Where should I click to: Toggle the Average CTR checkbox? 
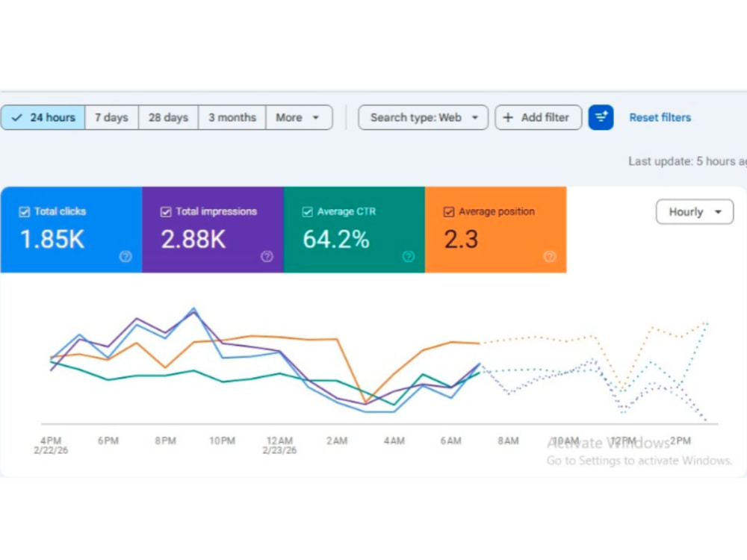point(307,212)
